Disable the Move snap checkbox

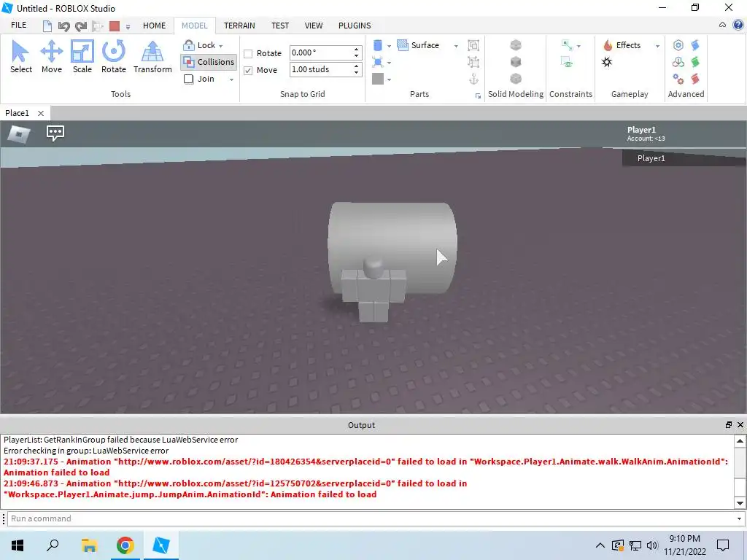click(248, 71)
